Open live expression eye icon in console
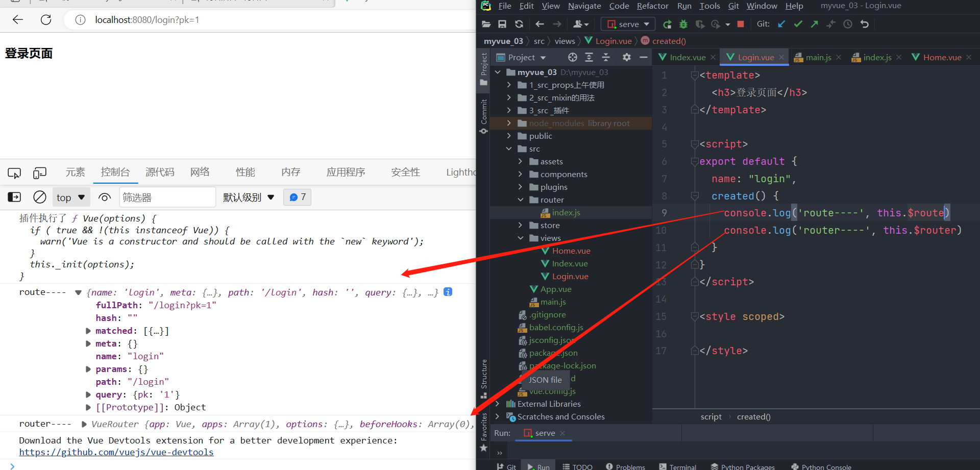The image size is (980, 470). [x=105, y=197]
